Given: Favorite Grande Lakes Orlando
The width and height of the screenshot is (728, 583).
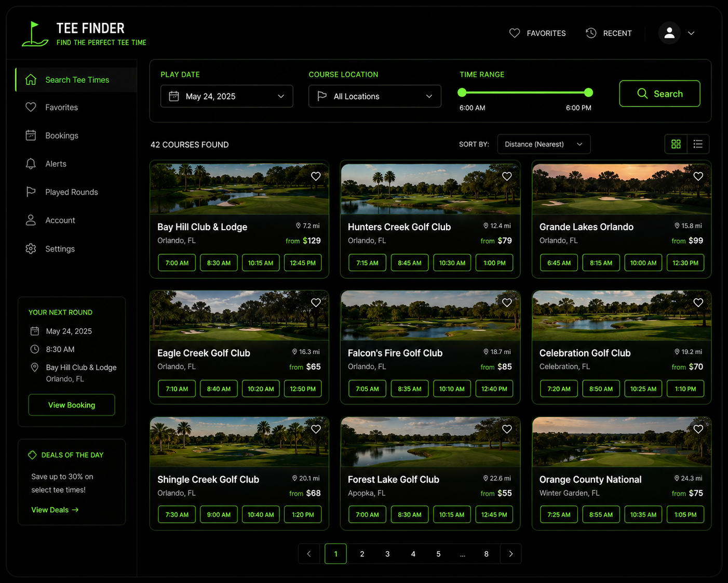Looking at the screenshot, I should click(698, 176).
